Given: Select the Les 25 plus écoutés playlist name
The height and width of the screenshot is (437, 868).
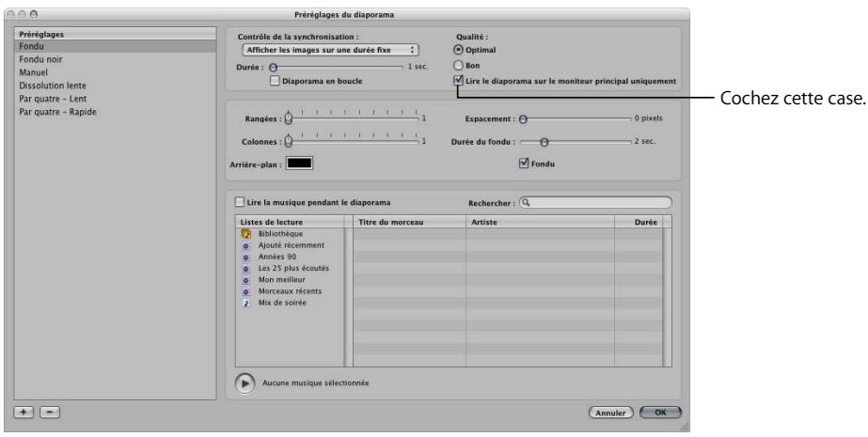Looking at the screenshot, I should (x=294, y=268).
